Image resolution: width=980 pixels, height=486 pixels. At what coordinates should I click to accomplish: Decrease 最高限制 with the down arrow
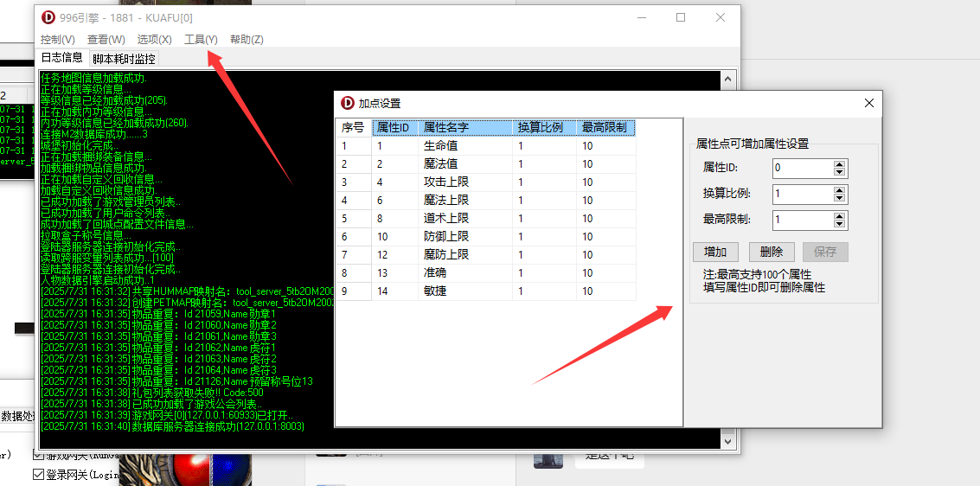[839, 225]
